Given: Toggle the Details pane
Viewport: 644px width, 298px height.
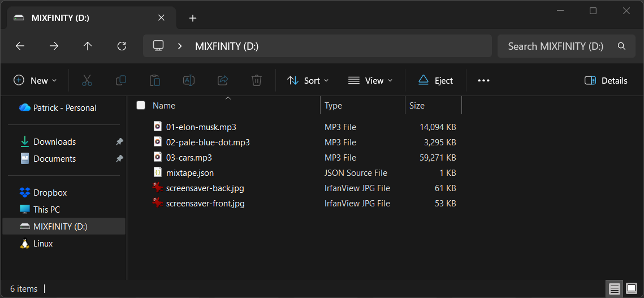Looking at the screenshot, I should [x=606, y=80].
